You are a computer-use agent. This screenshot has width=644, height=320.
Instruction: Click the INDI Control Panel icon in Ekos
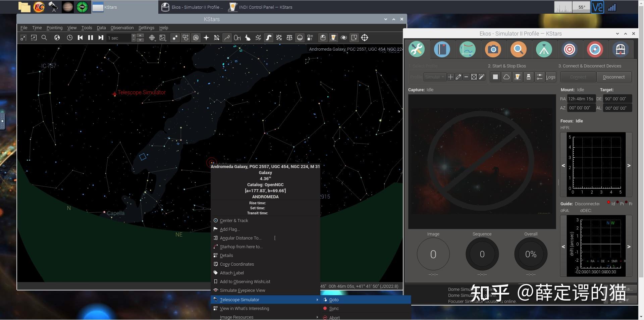click(x=517, y=77)
